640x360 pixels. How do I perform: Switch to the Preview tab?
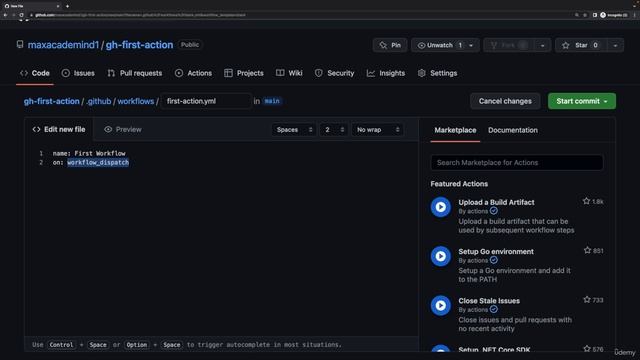[122, 129]
